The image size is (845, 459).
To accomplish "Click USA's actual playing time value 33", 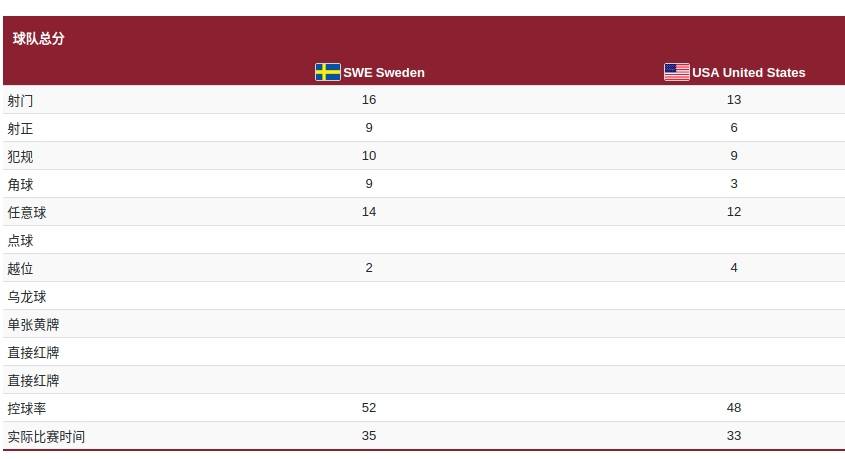I will (x=733, y=436).
